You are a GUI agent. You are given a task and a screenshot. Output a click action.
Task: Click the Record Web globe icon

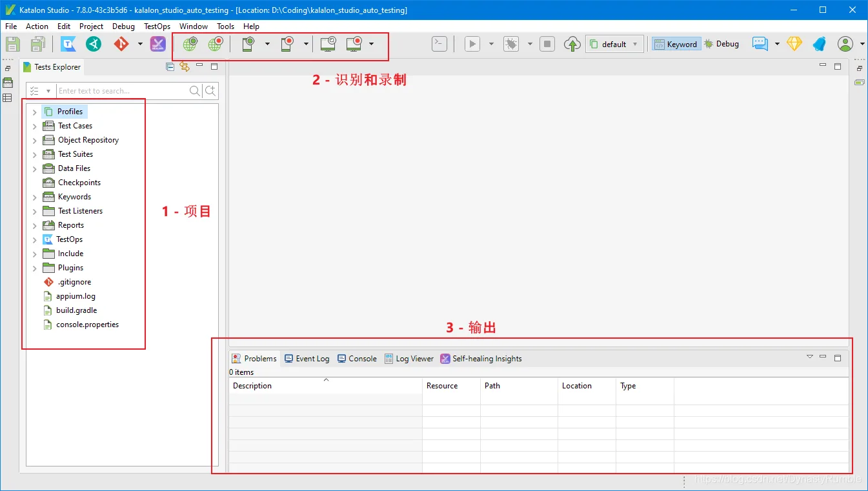click(x=216, y=44)
